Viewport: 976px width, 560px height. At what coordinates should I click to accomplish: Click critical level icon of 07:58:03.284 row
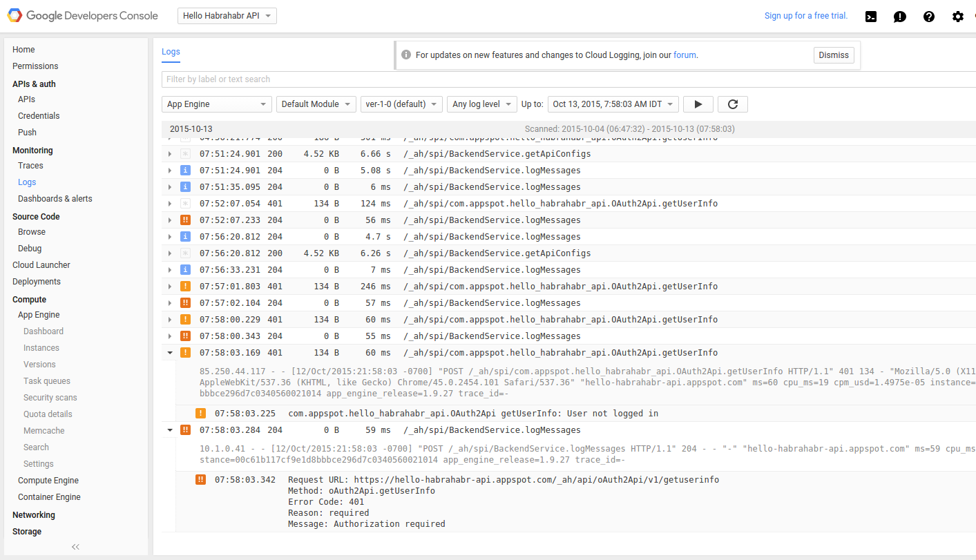coord(185,430)
